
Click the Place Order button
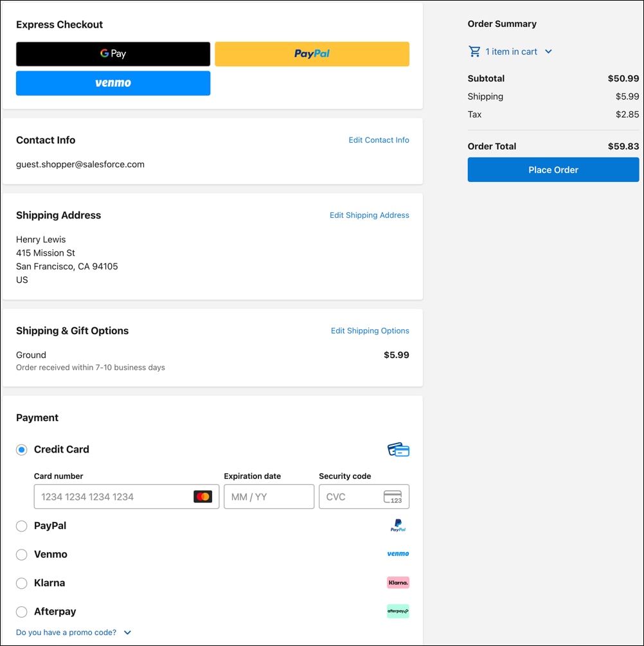553,169
